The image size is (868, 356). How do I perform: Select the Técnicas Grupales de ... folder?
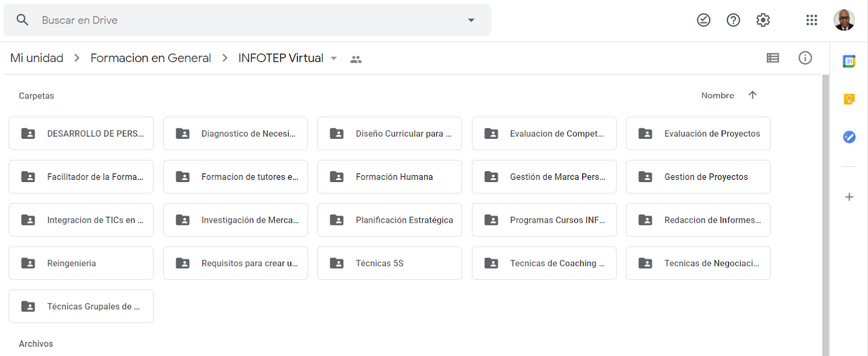[81, 307]
